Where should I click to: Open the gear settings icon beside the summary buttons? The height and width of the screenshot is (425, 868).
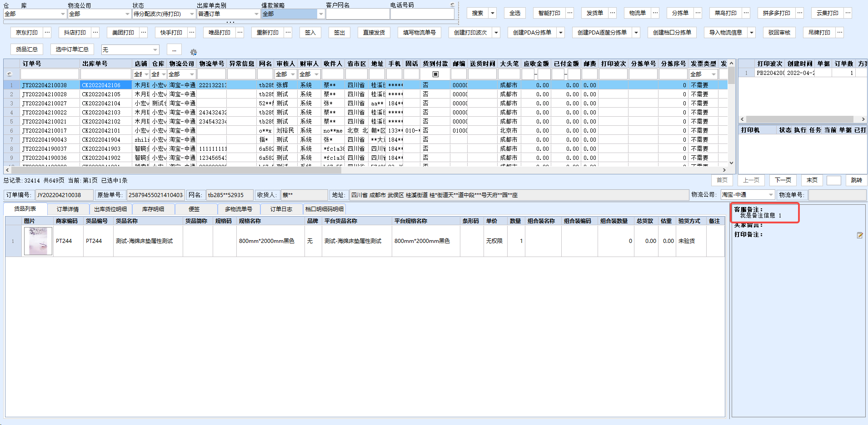point(193,52)
